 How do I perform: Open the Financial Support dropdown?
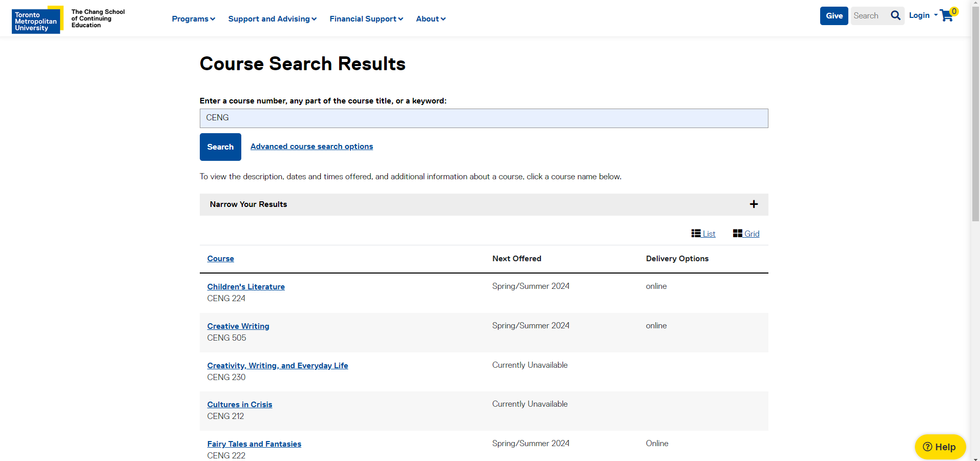366,19
